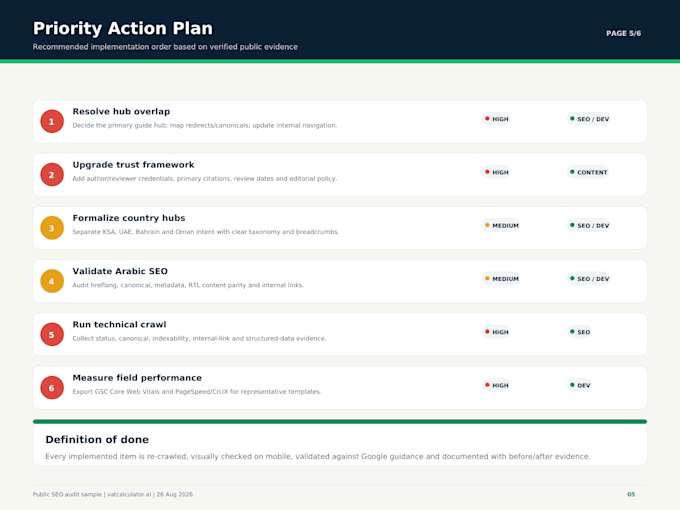Open the Resolve hub overlap heading
680x510 pixels.
pos(121,111)
